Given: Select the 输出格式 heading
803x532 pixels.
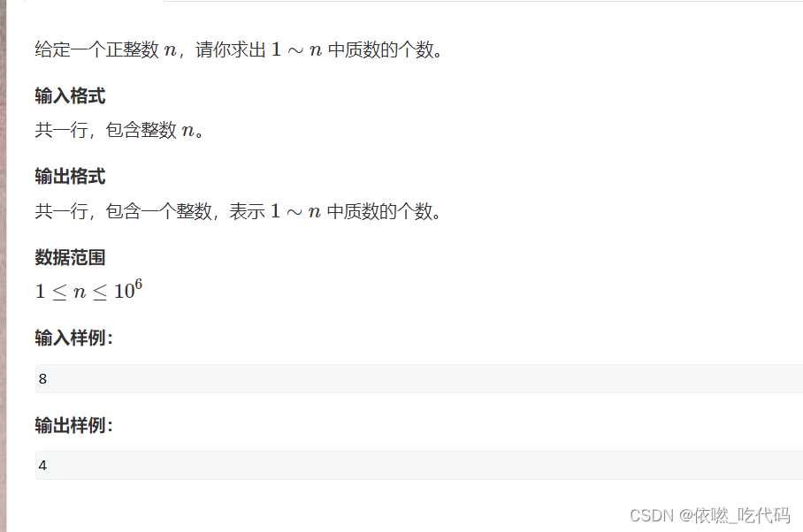Looking at the screenshot, I should point(70,177).
